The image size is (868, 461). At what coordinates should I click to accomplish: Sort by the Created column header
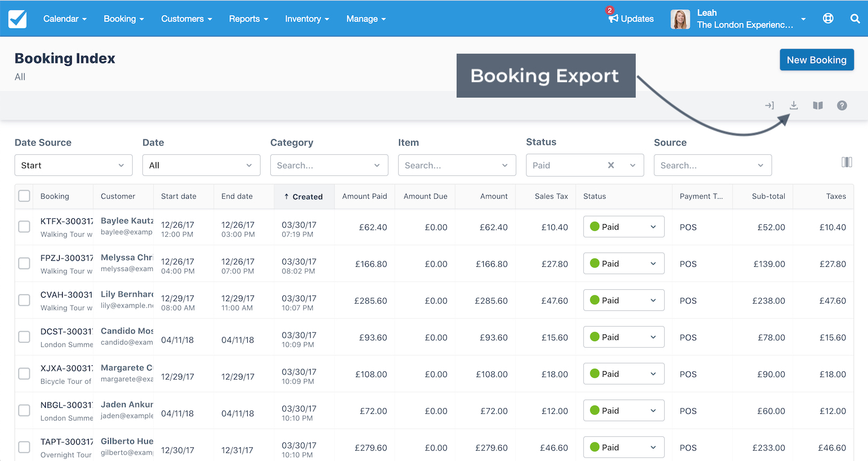[x=305, y=196]
